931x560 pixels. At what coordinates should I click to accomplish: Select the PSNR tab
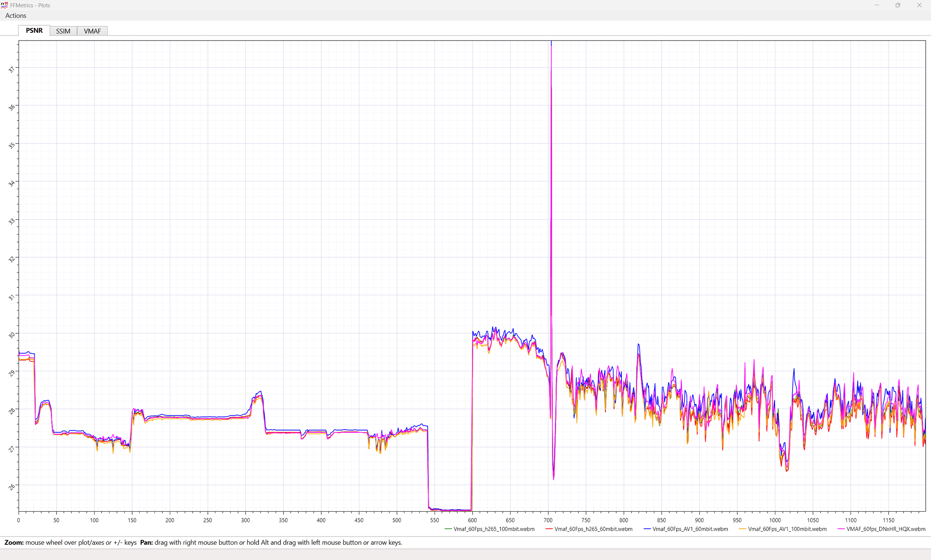point(34,31)
